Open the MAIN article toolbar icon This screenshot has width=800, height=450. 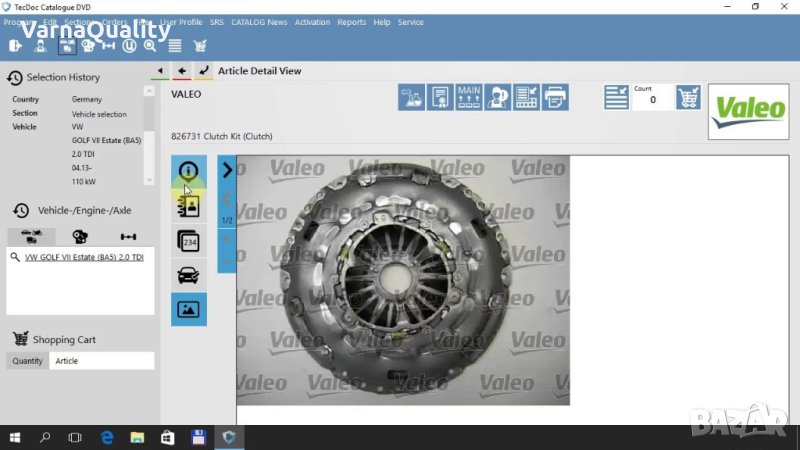[469, 97]
